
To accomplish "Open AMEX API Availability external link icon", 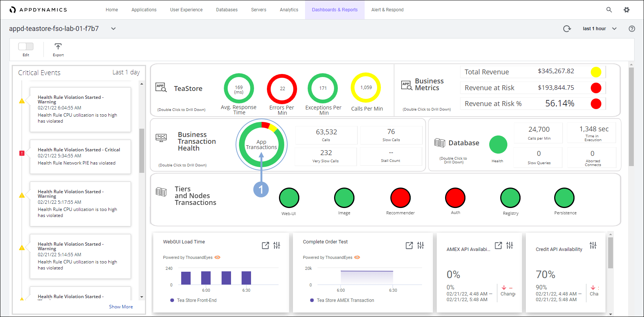I will coord(498,246).
